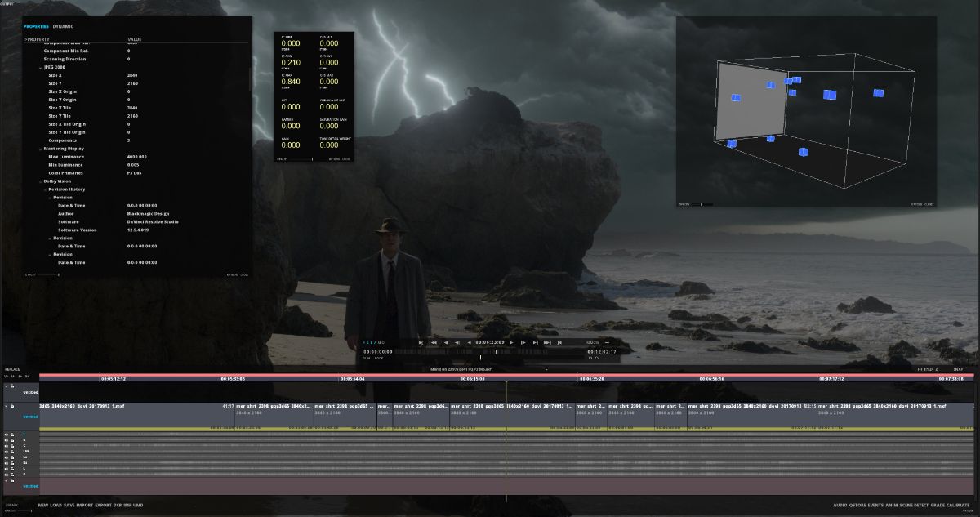Open the CALIBRATE panel button
Viewport: 980px width, 517px height.
958,506
